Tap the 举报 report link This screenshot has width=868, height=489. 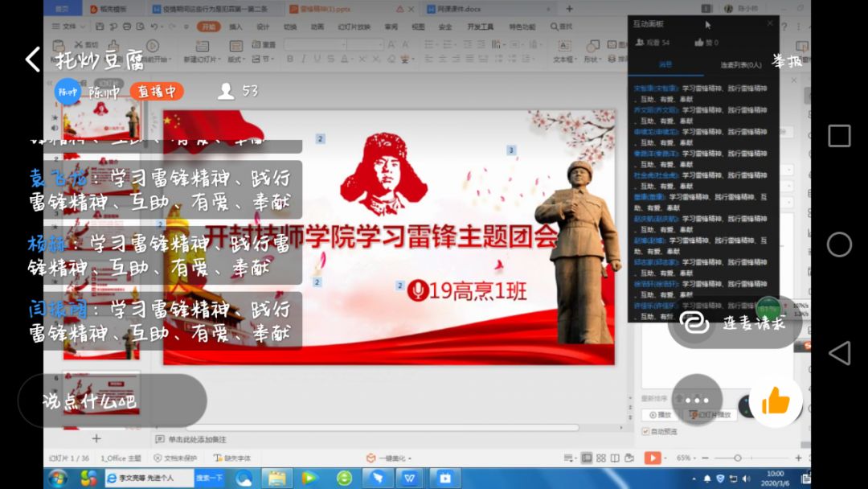pyautogui.click(x=787, y=60)
